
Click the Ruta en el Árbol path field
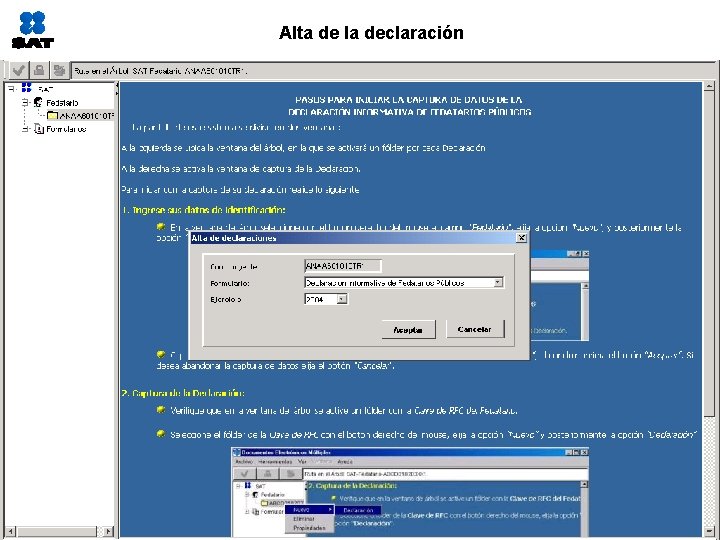coord(393,71)
